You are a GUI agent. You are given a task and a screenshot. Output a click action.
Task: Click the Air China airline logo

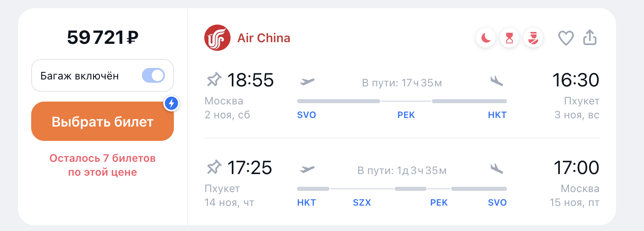point(217,38)
